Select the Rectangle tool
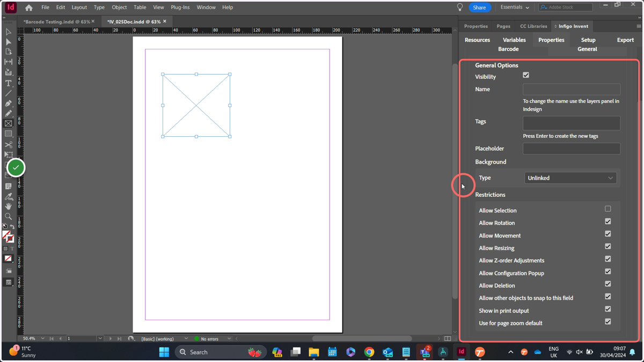Viewport: 644px width, 362px height. click(9, 134)
